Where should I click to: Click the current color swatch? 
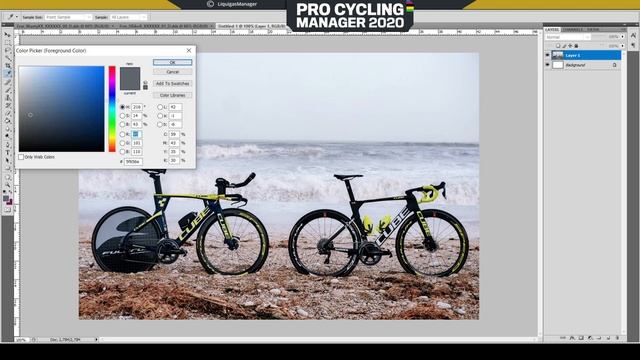point(130,84)
